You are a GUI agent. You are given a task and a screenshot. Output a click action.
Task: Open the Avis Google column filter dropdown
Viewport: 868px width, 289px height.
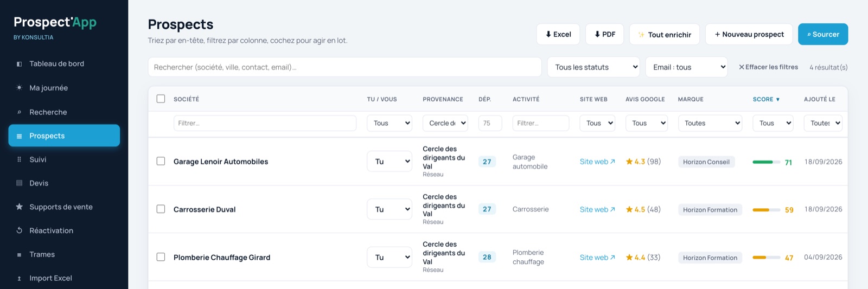(x=647, y=123)
